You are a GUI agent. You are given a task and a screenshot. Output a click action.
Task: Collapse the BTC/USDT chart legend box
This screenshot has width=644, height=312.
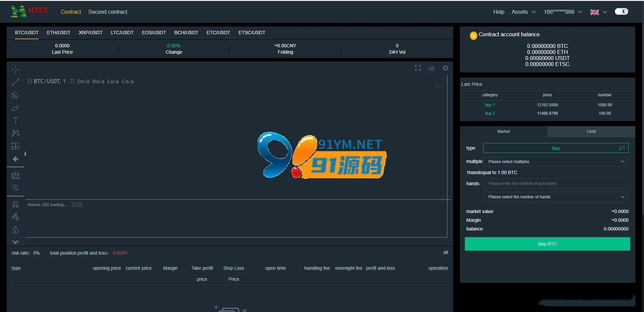pos(30,81)
